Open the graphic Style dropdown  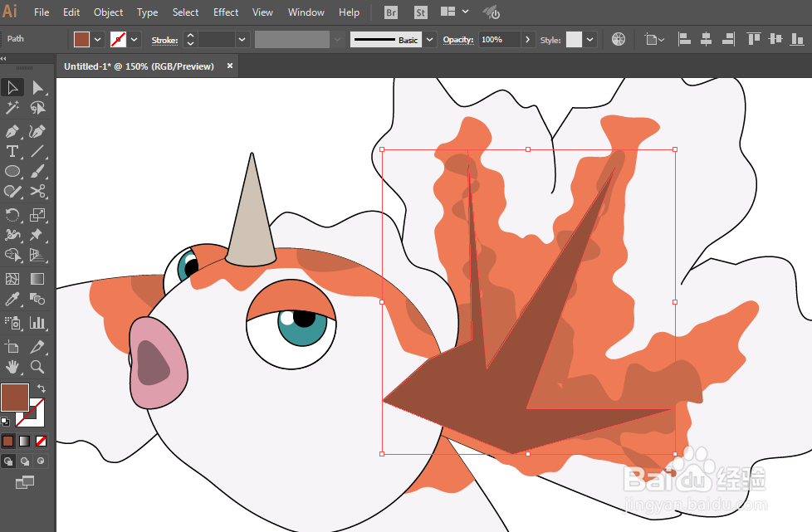click(x=589, y=39)
